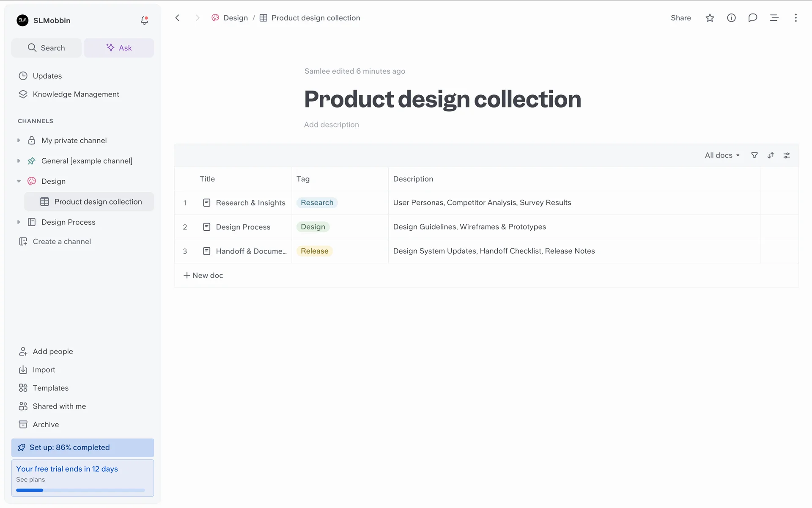This screenshot has width=812, height=508.
Task: Click the free trial progress bar
Action: (80, 490)
